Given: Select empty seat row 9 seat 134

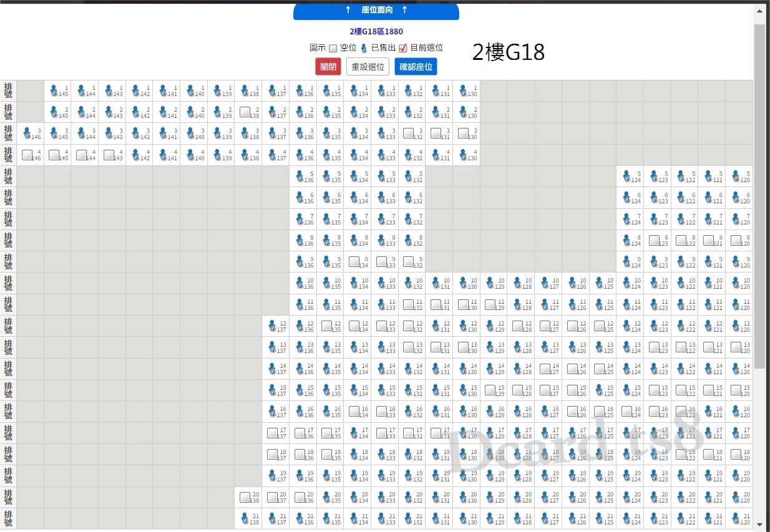Looking at the screenshot, I should (354, 261).
